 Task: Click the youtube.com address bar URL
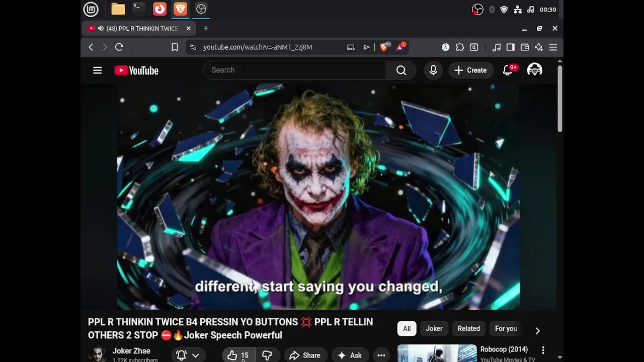[258, 47]
